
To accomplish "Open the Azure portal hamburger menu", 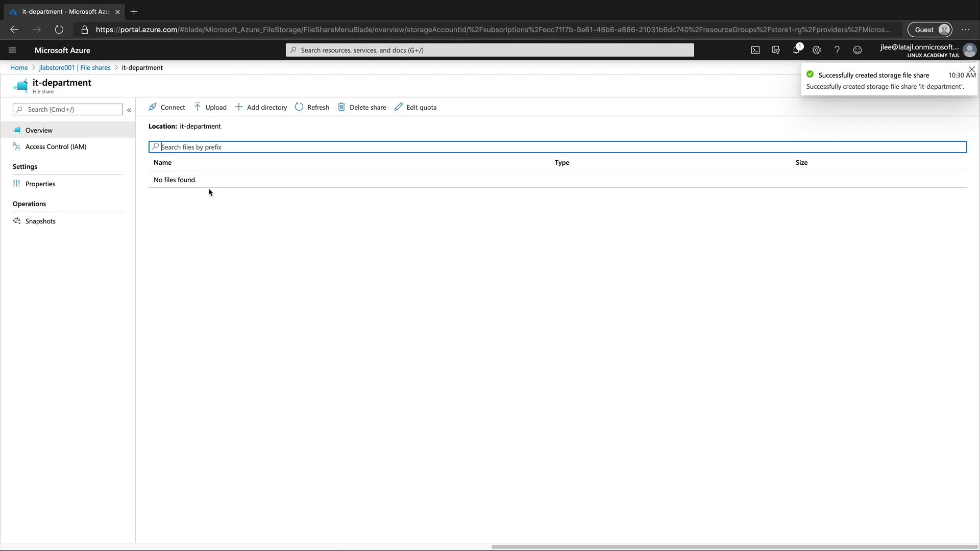I will (x=12, y=50).
